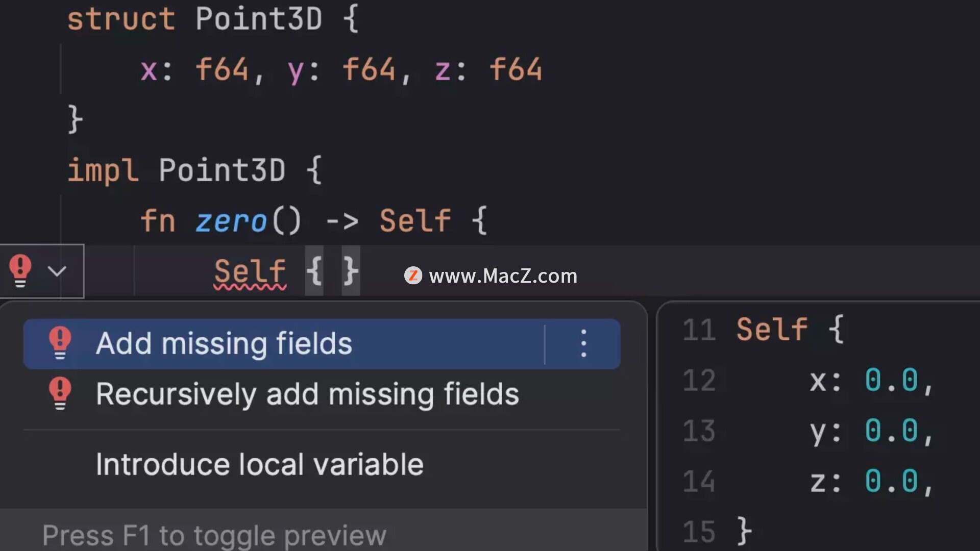980x551 pixels.
Task: Open the www.MacZ.com watermark link
Action: pyautogui.click(x=503, y=276)
